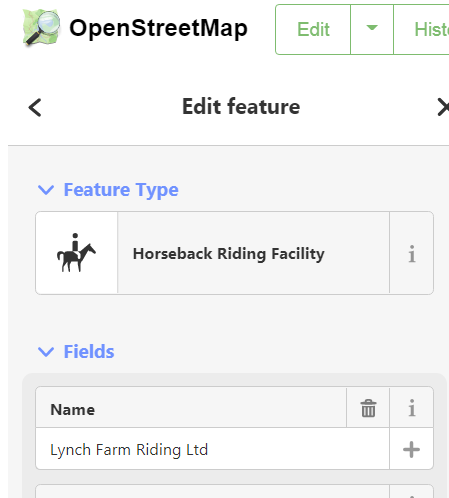Click the Feature Type section heading

[121, 190]
